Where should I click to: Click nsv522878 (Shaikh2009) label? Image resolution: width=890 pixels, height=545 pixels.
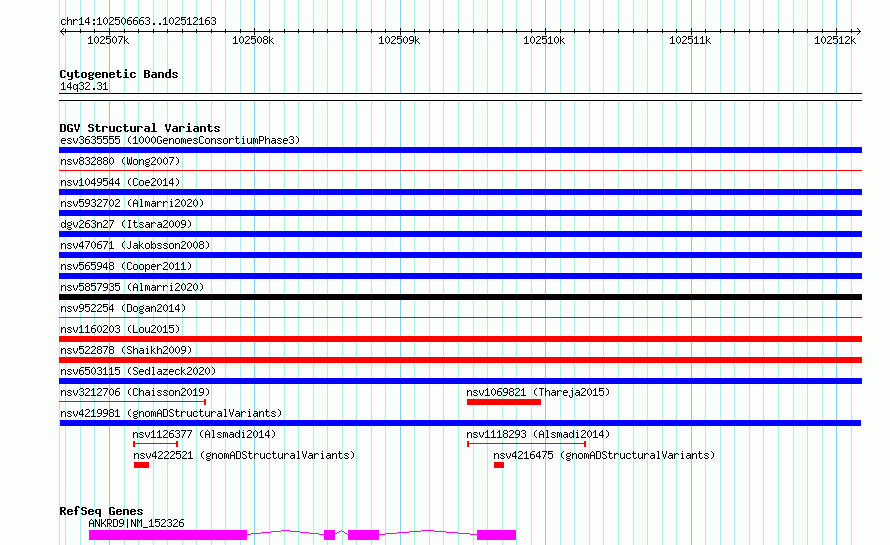tap(126, 350)
